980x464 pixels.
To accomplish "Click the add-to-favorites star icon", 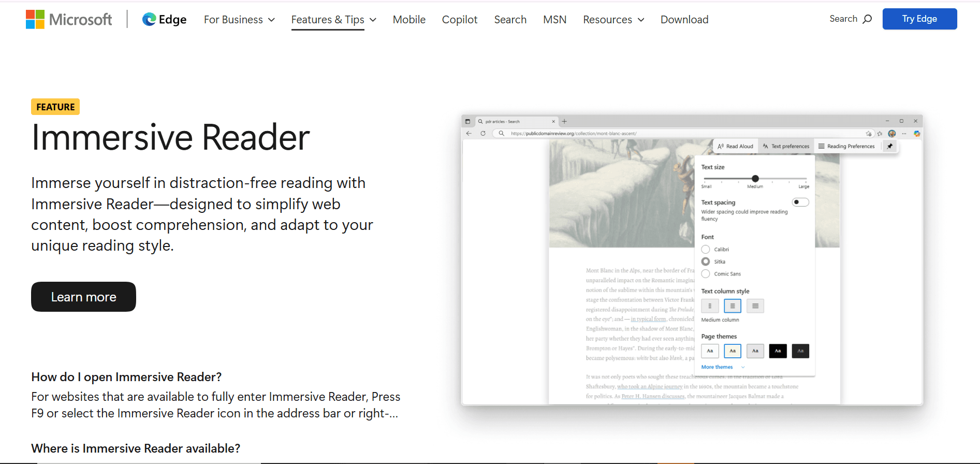I will [869, 134].
